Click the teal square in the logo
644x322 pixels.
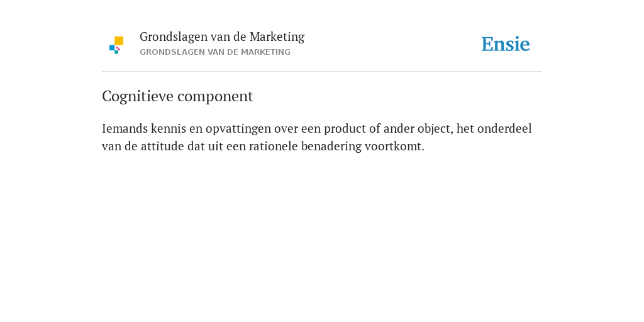click(x=116, y=52)
